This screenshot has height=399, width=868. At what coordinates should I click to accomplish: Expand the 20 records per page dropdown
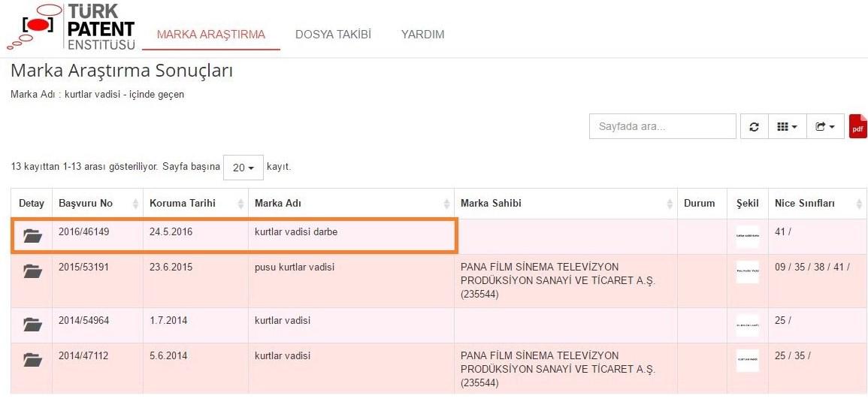(x=243, y=168)
